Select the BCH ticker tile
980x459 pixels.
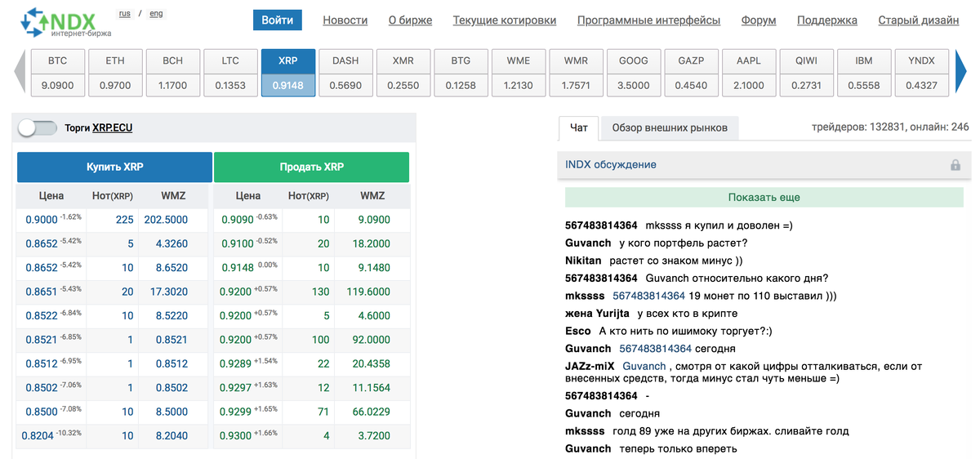173,73
